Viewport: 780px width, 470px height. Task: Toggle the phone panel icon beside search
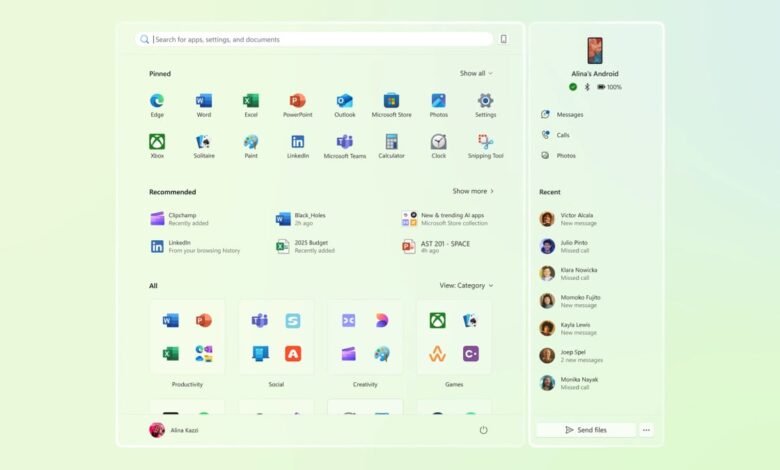coord(503,39)
